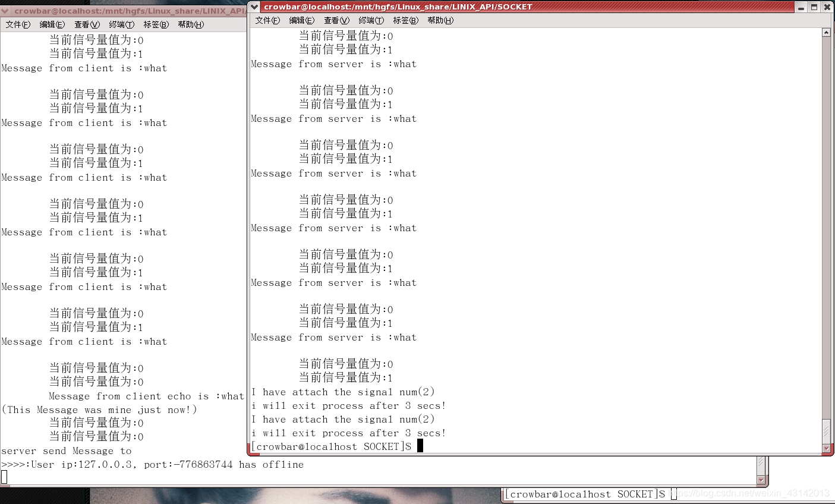Open 编辑(E) menu in left background terminal
The width and height of the screenshot is (835, 504).
52,24
